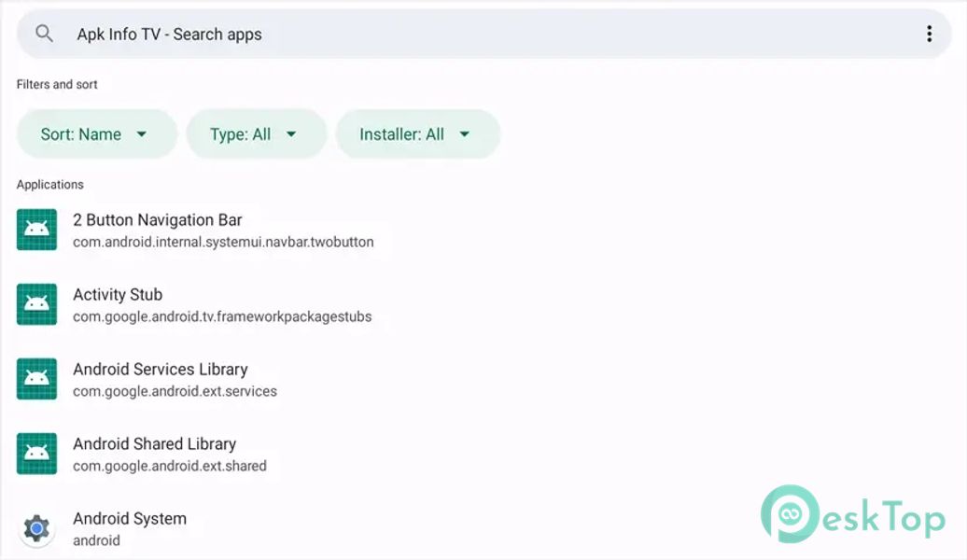The height and width of the screenshot is (560, 967).
Task: Click the Android Services Library app icon
Action: [36, 379]
